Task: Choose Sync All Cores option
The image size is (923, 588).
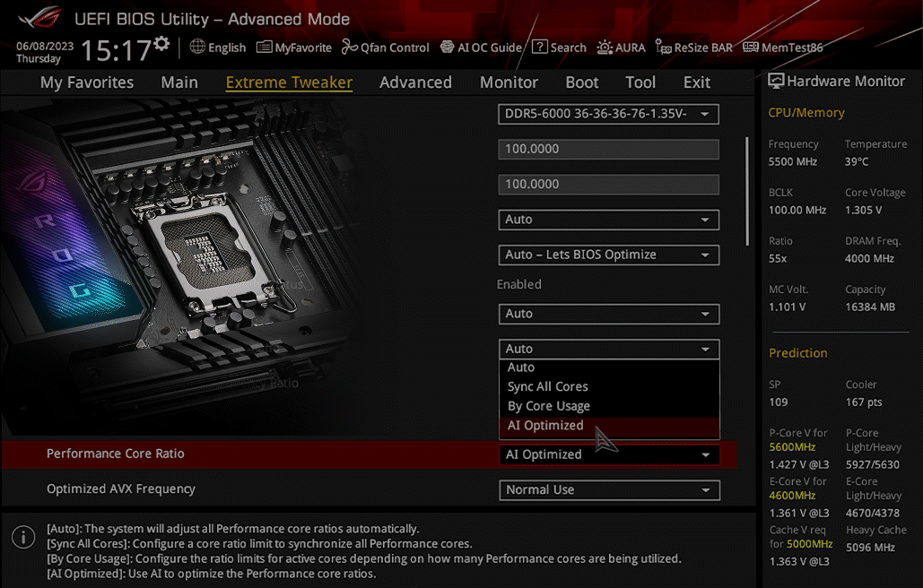Action: click(609, 387)
